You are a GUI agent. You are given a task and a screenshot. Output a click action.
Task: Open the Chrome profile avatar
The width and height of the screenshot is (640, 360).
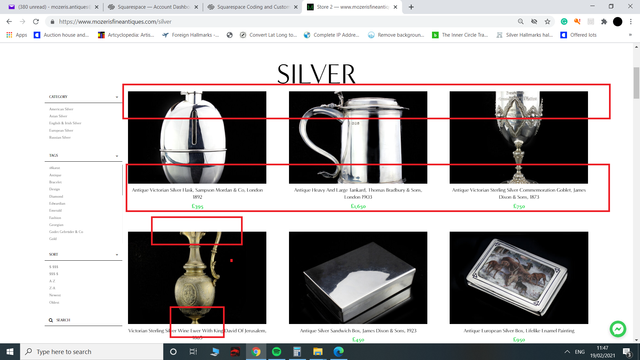[618, 22]
